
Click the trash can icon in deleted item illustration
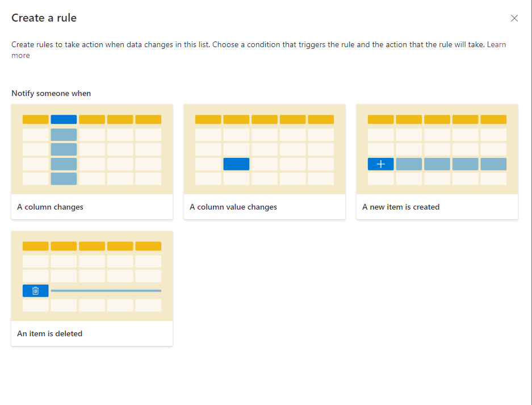click(x=35, y=291)
